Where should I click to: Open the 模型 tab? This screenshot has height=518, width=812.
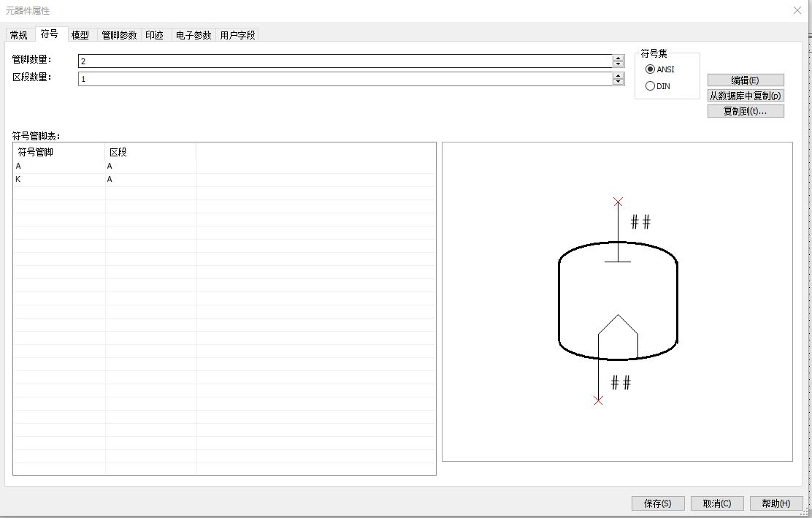click(x=80, y=35)
